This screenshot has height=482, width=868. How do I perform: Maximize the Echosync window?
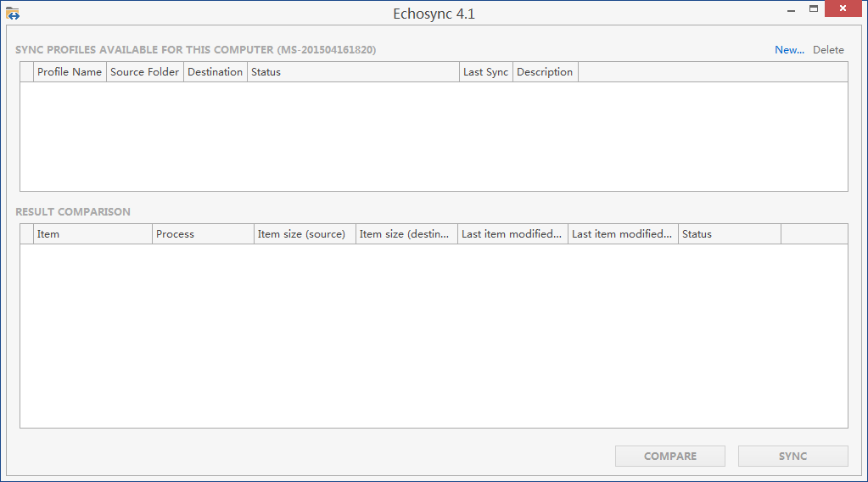814,9
